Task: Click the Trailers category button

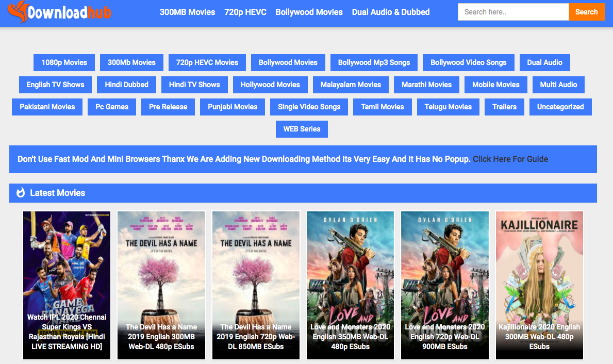Action: (x=504, y=107)
